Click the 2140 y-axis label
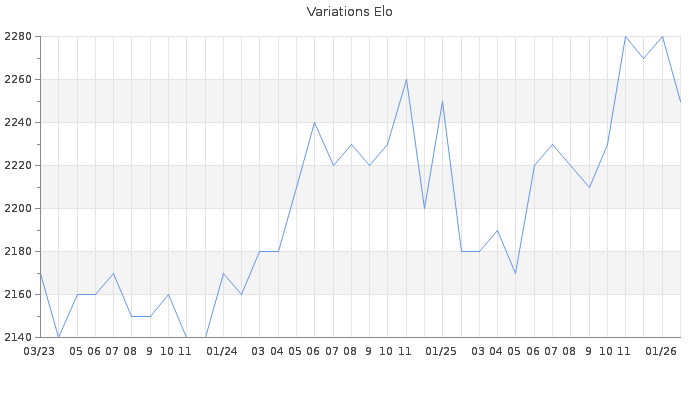 tap(17, 338)
